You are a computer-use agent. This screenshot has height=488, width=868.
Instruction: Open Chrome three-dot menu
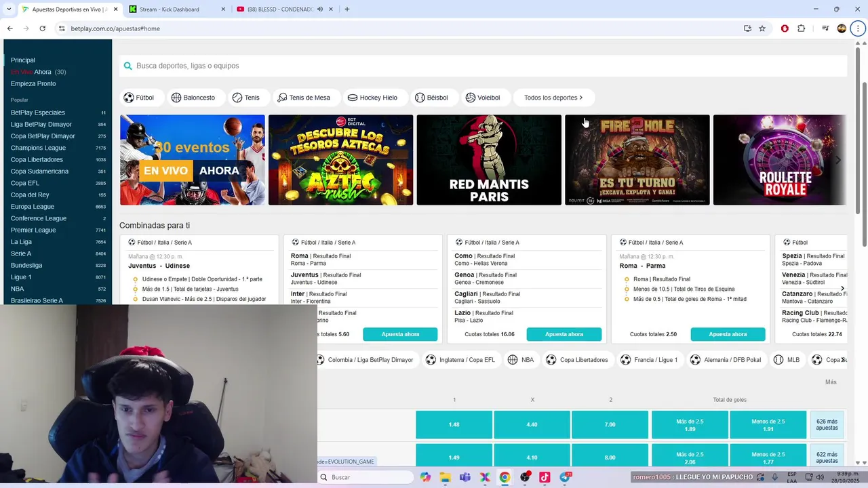coord(858,28)
